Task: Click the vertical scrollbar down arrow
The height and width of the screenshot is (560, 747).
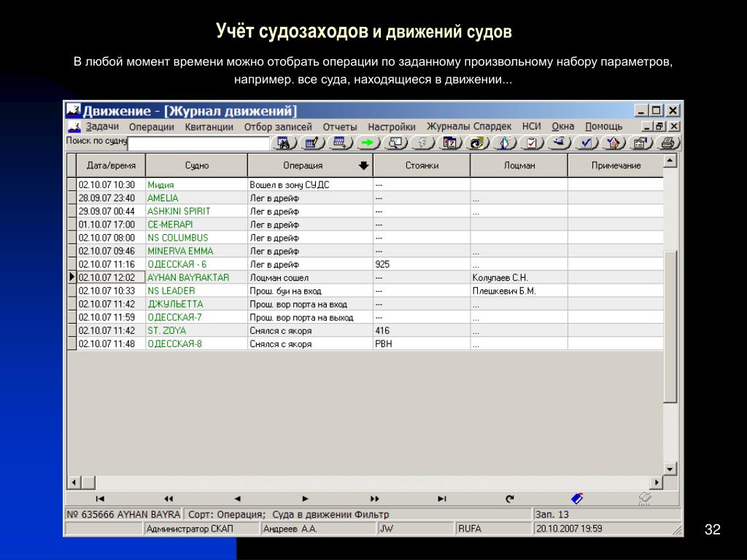Action: pos(670,469)
